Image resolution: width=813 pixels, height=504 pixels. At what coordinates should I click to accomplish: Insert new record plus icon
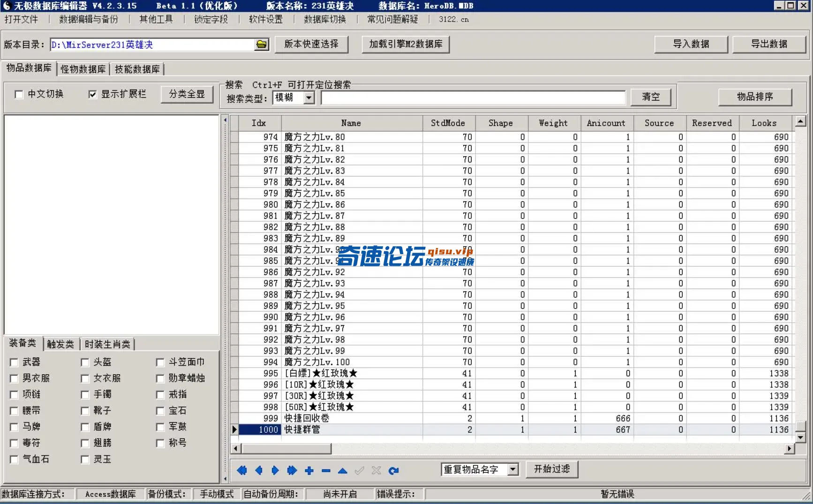[309, 470]
